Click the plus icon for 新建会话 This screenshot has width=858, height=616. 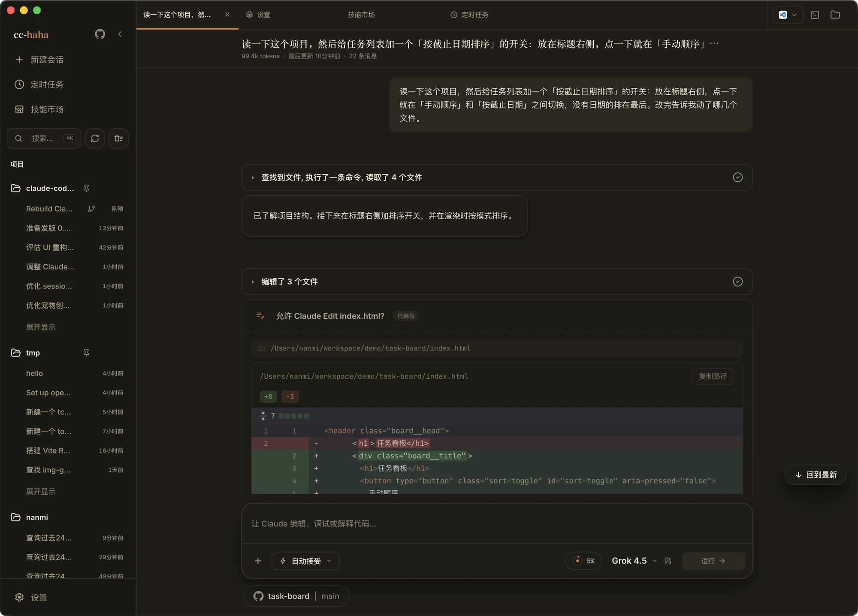[x=19, y=60]
